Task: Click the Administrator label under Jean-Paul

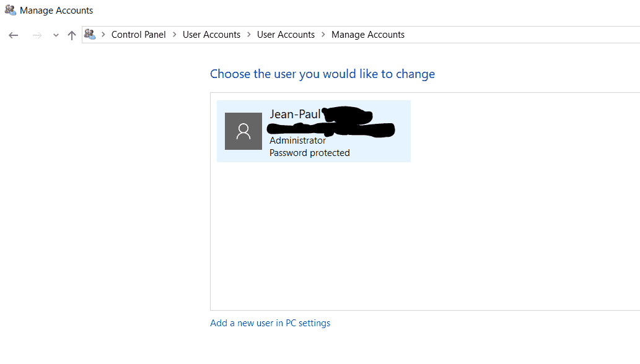Action: point(297,140)
